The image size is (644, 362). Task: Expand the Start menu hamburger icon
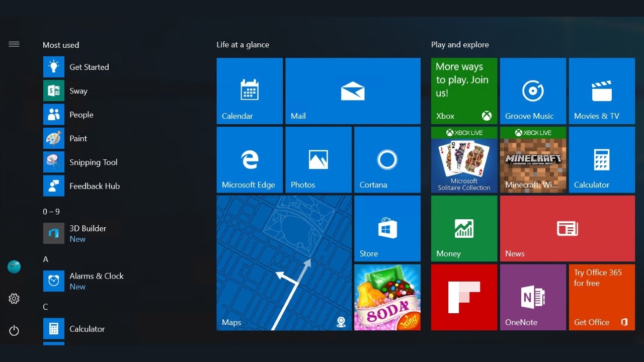point(14,44)
